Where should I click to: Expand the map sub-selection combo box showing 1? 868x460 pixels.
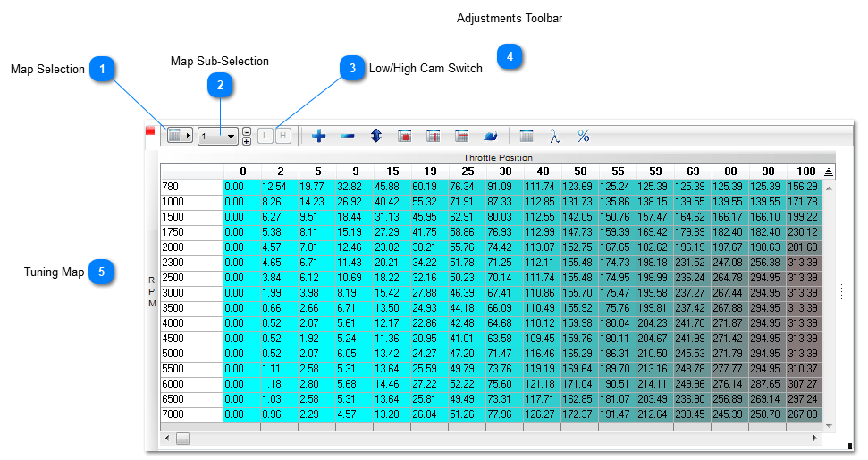(x=218, y=136)
